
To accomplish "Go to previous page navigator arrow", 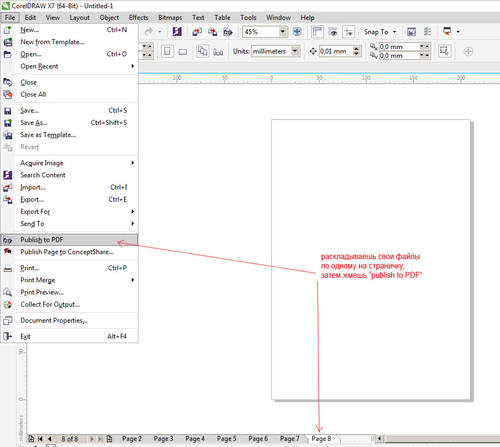I will [50, 439].
